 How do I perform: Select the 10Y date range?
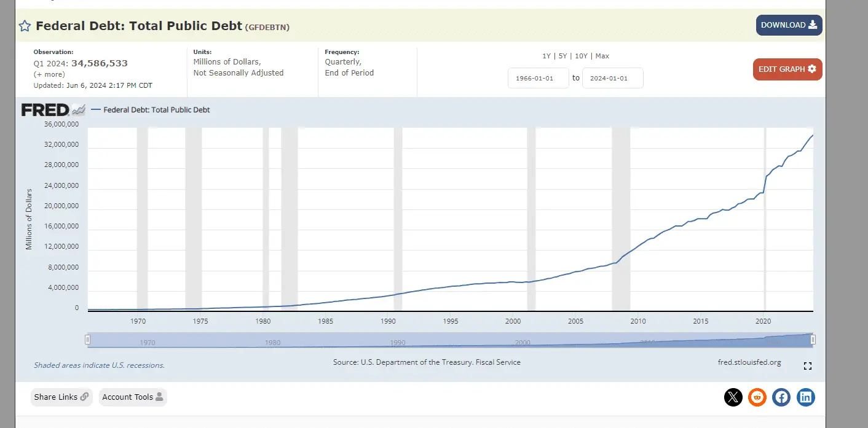[581, 56]
